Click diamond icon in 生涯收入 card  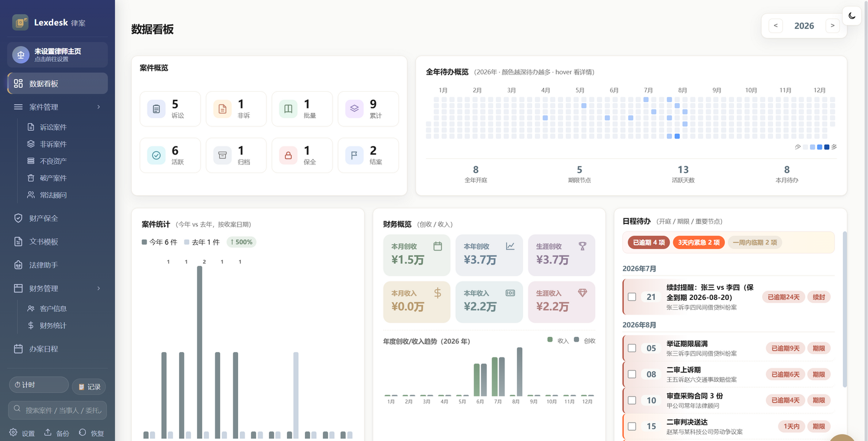pos(583,293)
